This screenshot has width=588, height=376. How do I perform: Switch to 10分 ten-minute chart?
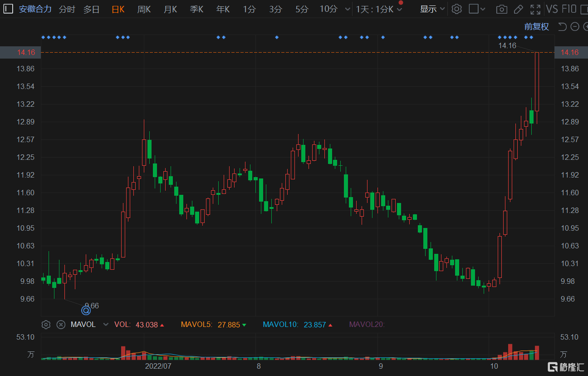(328, 9)
